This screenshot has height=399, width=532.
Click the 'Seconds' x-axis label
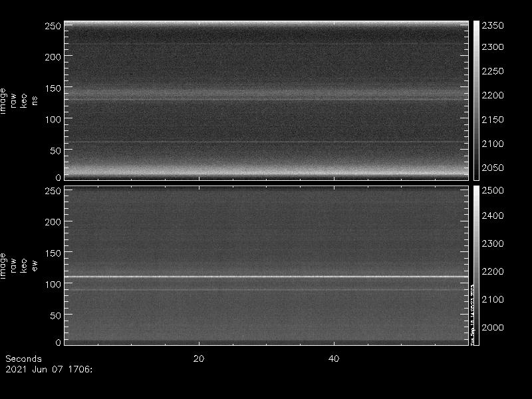pyautogui.click(x=23, y=358)
